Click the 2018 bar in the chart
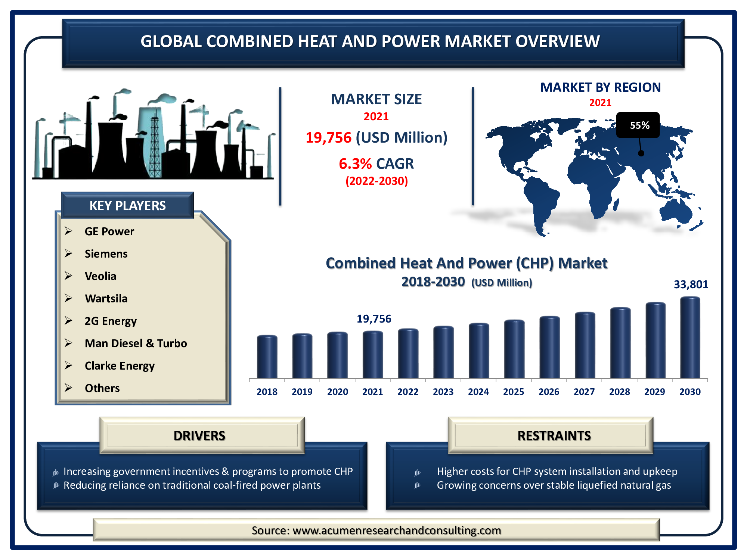The image size is (747, 560). pos(267,357)
